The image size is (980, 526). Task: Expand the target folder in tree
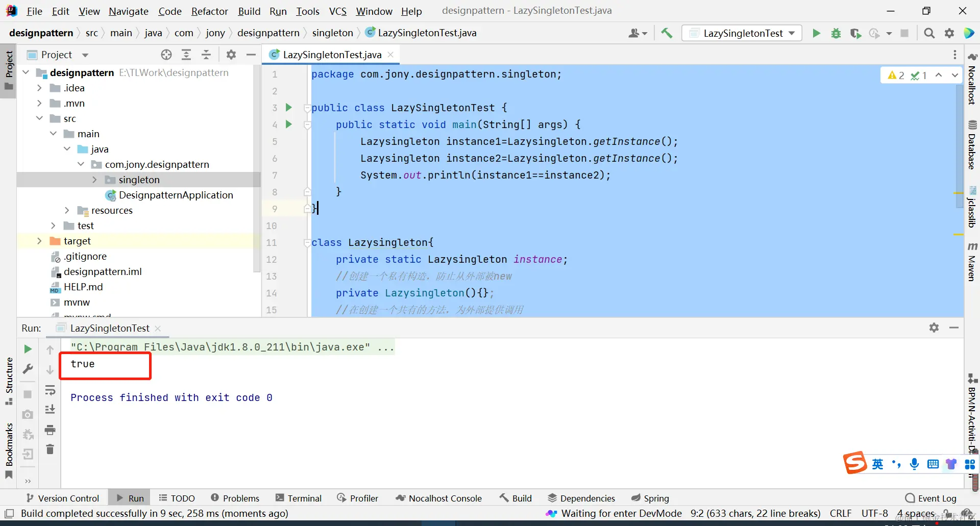(x=39, y=241)
